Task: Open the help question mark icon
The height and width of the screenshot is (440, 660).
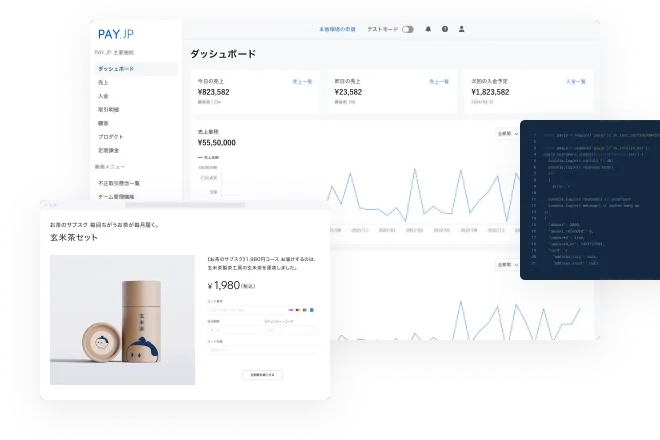Action: [x=445, y=30]
